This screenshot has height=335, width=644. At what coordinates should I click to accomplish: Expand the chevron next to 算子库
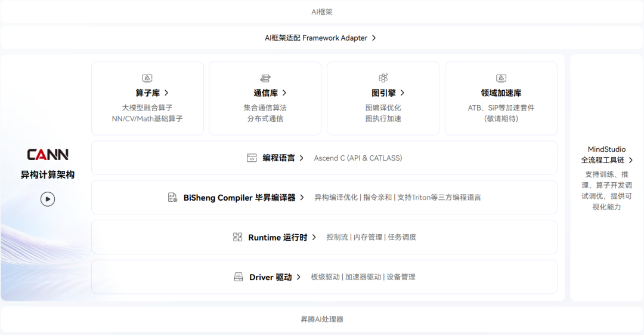[166, 93]
